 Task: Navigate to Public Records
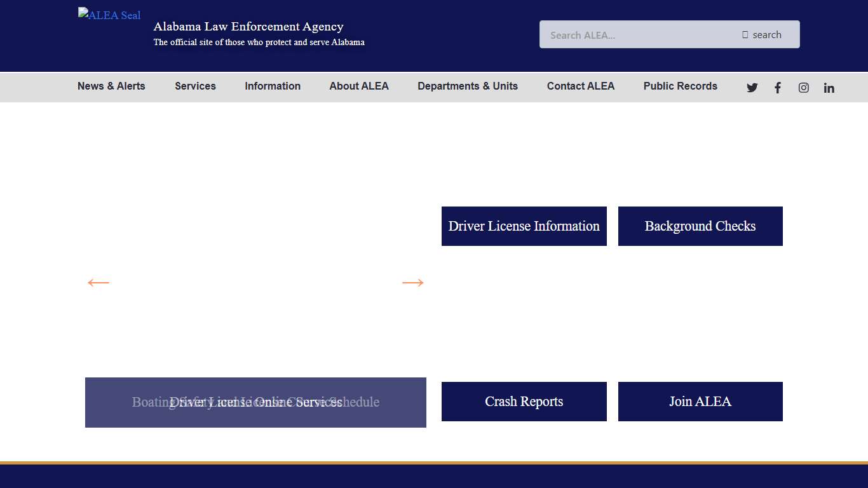[x=680, y=86]
